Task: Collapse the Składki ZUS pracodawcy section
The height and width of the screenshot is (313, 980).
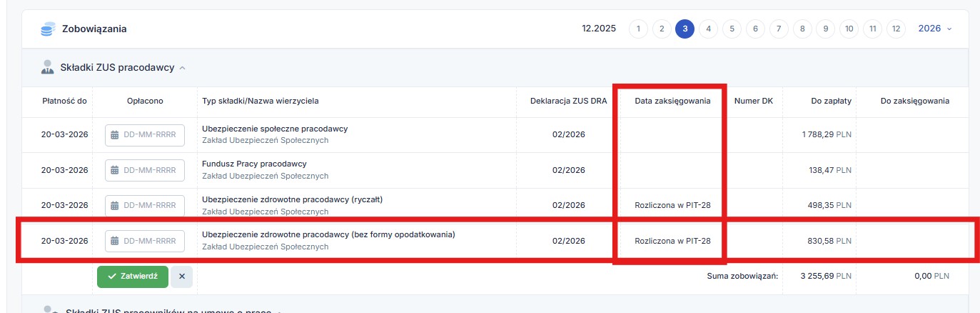Action: click(182, 68)
